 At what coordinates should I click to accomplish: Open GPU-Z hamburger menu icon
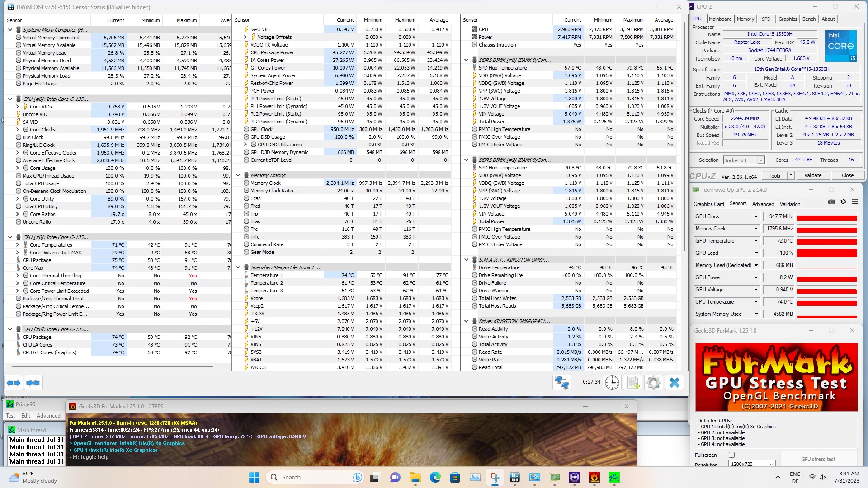(855, 202)
